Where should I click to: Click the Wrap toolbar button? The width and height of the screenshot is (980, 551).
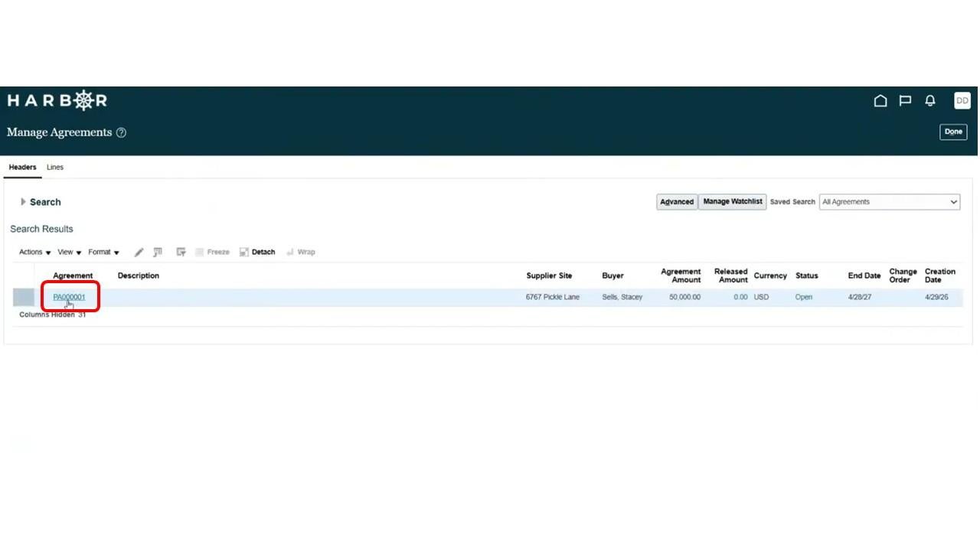pos(301,252)
